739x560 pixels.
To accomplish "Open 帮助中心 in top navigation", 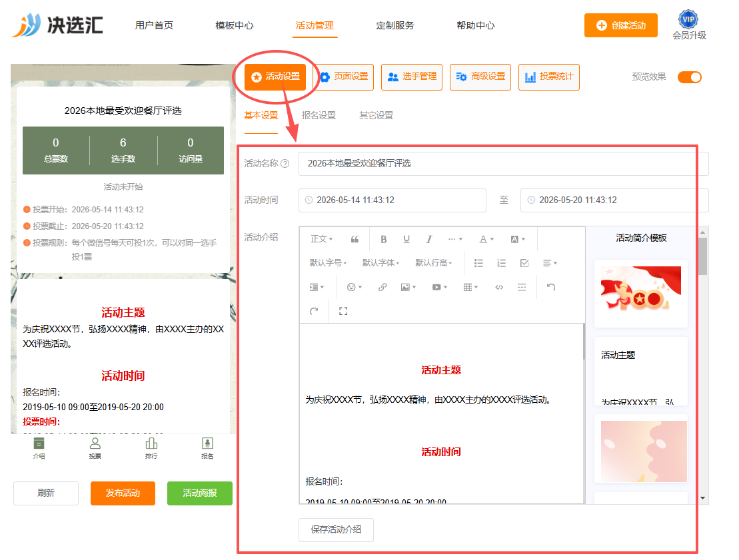I will click(x=476, y=25).
